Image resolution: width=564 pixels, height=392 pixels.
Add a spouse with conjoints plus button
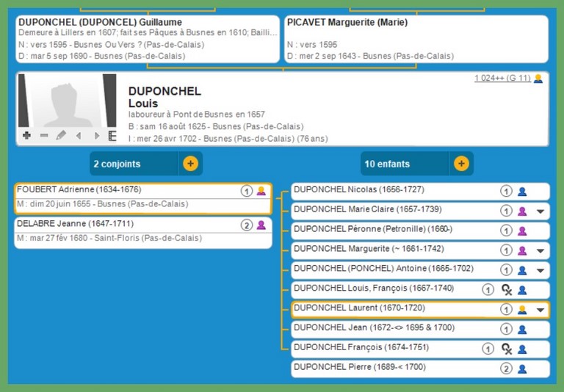pos(190,164)
